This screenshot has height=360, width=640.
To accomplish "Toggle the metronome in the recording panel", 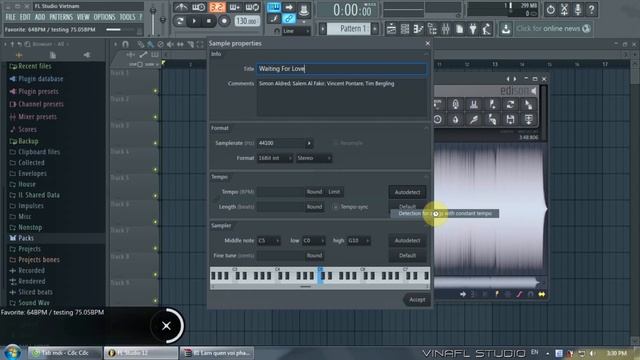I will [181, 7].
